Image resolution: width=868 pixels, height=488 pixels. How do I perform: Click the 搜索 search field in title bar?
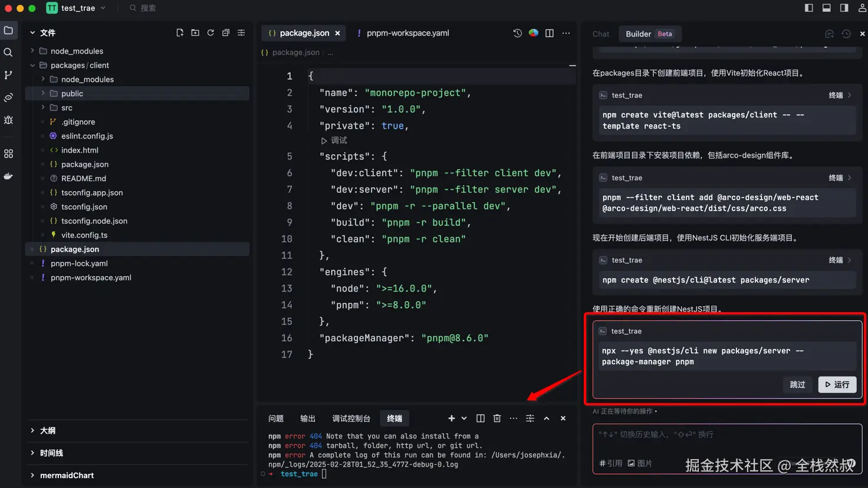click(x=143, y=8)
